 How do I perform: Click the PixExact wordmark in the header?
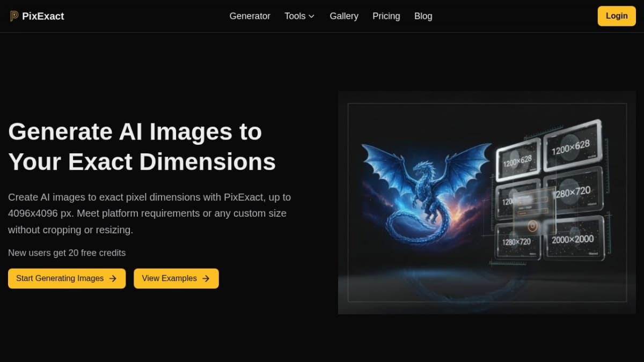coord(43,16)
